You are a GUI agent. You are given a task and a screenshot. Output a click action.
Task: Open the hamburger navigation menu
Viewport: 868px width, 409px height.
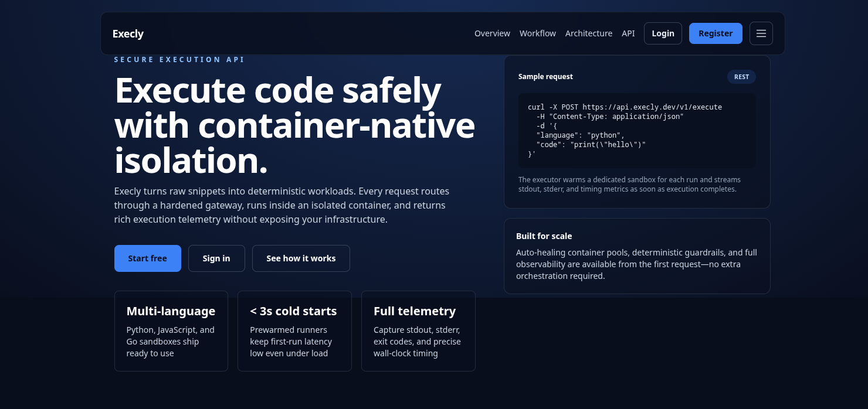[761, 33]
